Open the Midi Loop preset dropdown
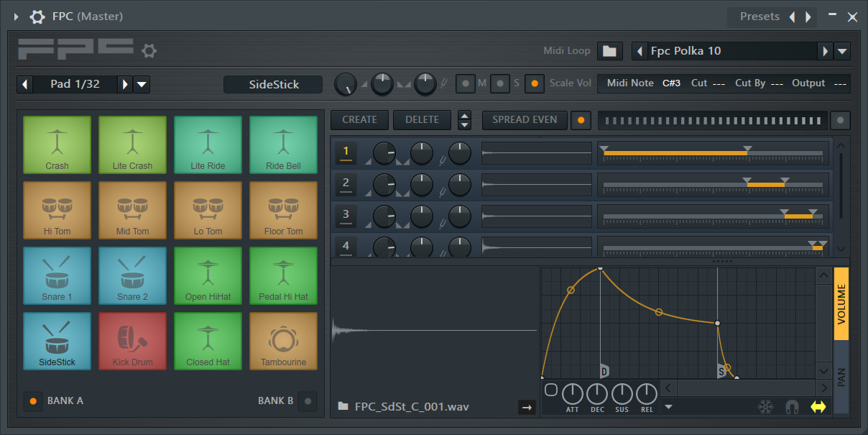 click(x=842, y=51)
